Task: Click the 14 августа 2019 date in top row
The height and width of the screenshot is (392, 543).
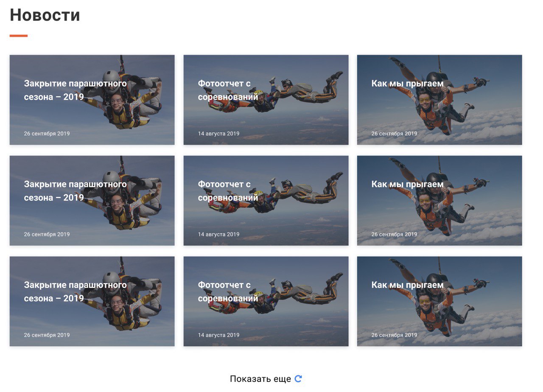Action: (218, 134)
